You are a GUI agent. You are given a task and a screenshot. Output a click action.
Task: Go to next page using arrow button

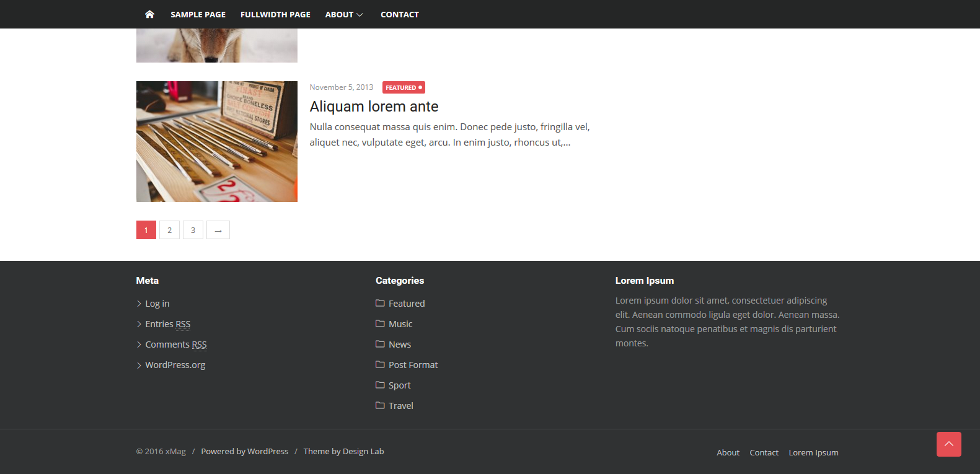(x=218, y=230)
